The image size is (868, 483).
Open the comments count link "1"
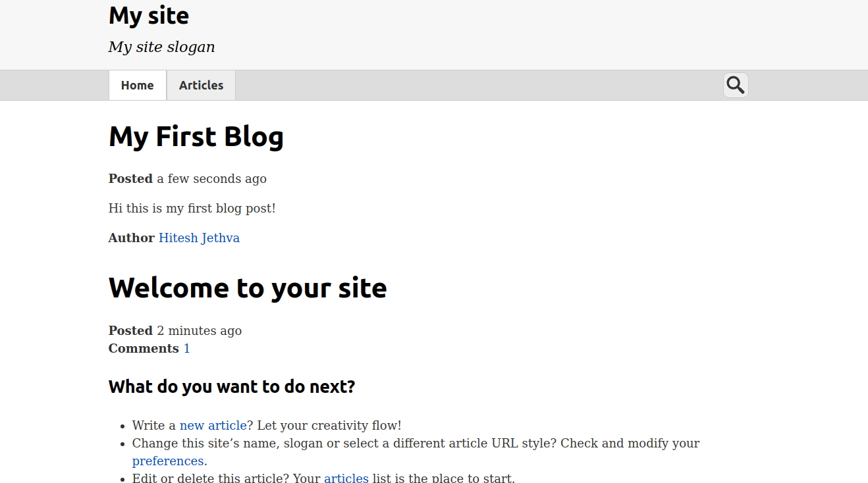186,349
